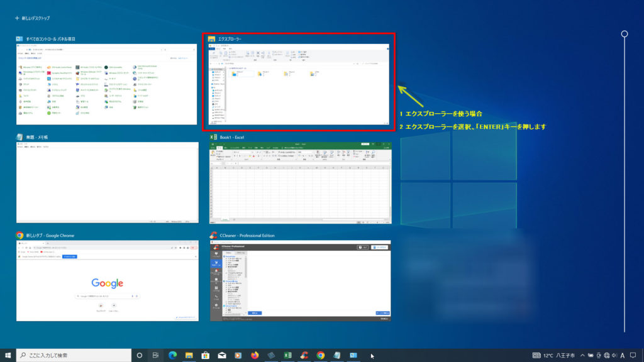The image size is (644, 362).
Task: Open the volume control in system tray
Action: [614, 355]
